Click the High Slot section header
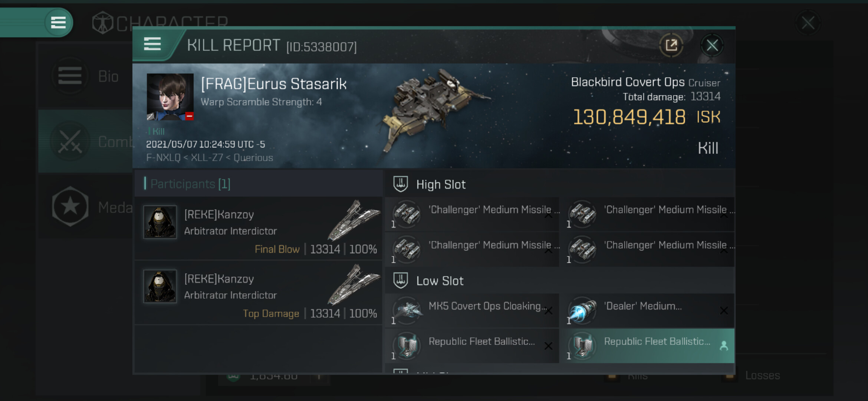This screenshot has height=401, width=868. [x=441, y=185]
